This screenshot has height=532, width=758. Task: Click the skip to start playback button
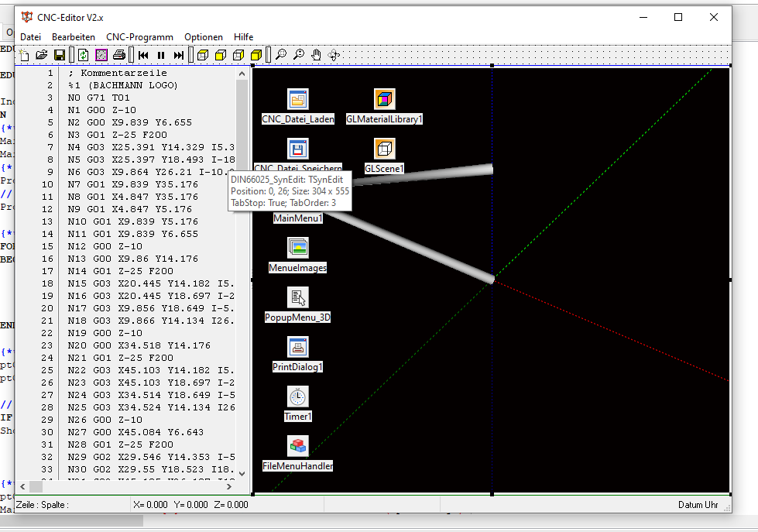click(143, 55)
